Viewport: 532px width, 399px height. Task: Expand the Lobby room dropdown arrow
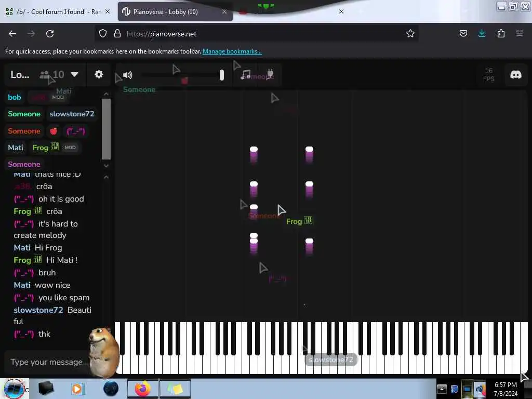75,74
